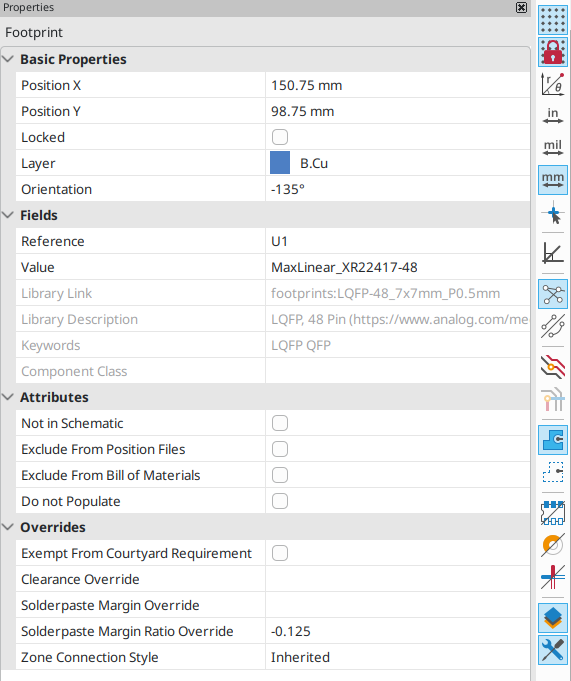Check Exclude From Bill of Materials
The image size is (571, 681).
[x=280, y=475]
